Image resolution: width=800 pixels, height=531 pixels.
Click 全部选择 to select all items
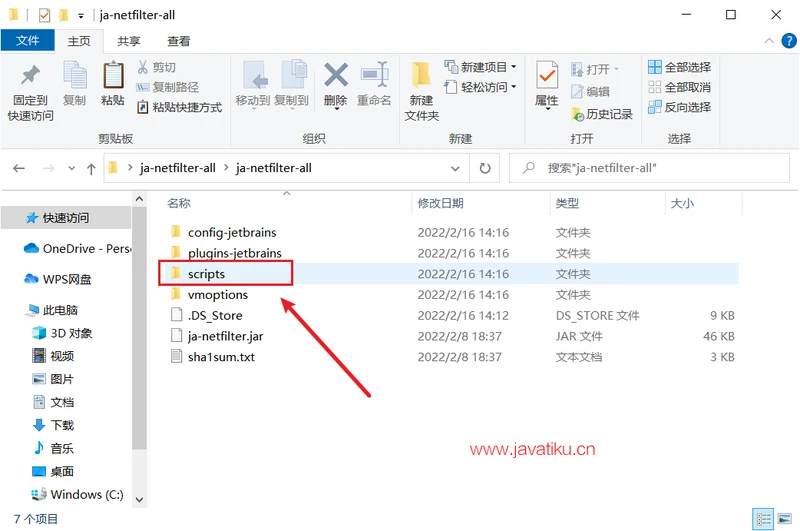coord(679,67)
